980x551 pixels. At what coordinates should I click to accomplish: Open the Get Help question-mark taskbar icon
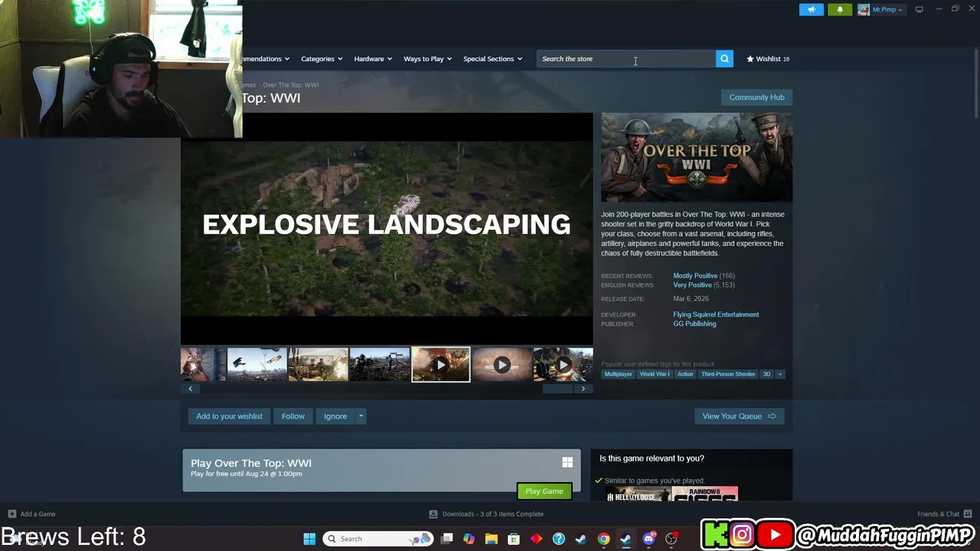(x=559, y=539)
